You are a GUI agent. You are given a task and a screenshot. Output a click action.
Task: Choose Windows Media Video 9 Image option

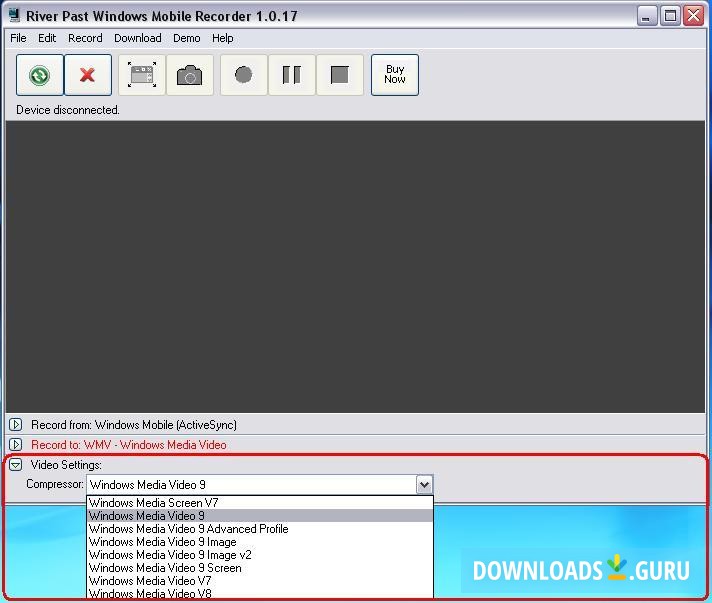260,542
